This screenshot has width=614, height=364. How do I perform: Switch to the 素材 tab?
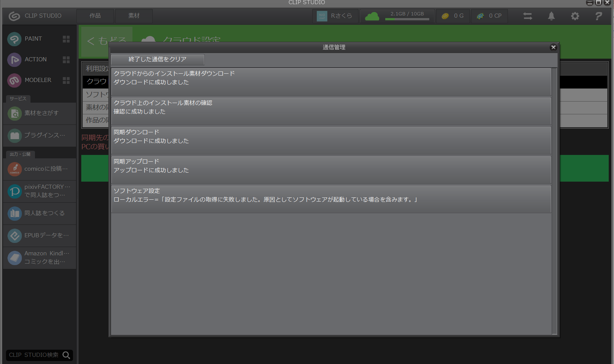(134, 16)
